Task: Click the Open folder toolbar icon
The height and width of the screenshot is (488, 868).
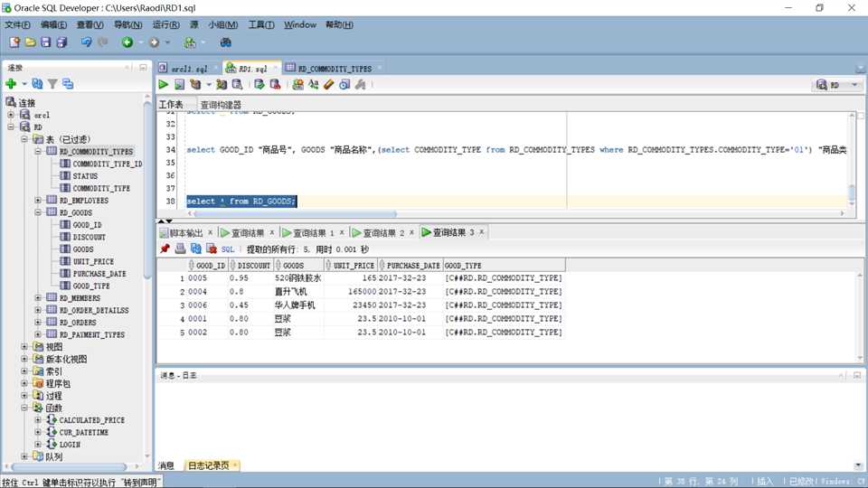Action: 31,42
